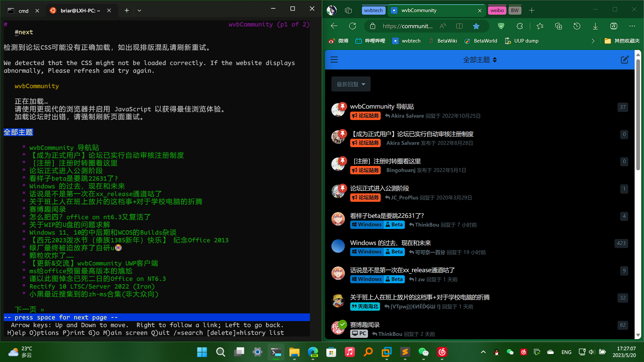Click the reply count 423 badge

(621, 243)
